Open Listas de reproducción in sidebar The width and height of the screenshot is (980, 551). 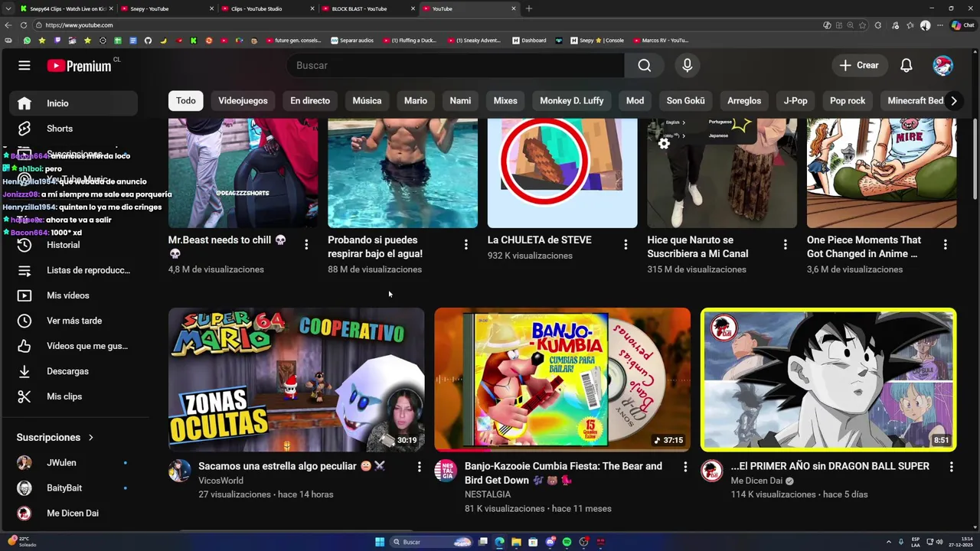(x=73, y=270)
